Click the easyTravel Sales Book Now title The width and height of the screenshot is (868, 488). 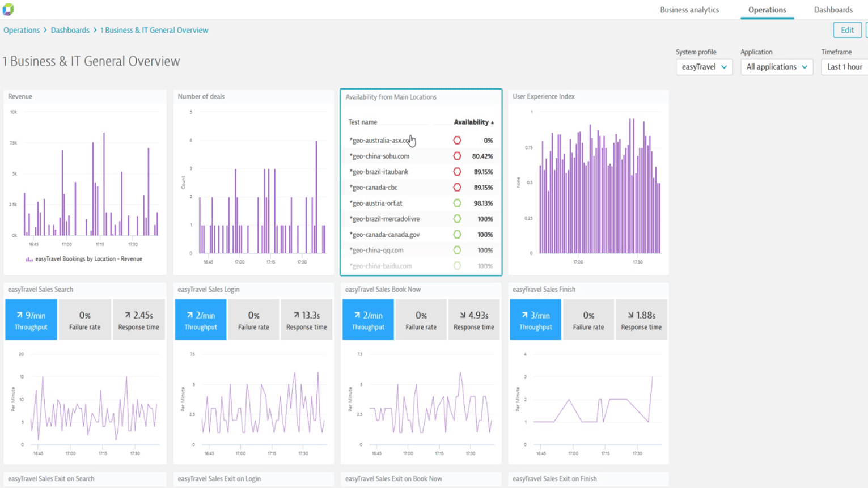pos(383,290)
